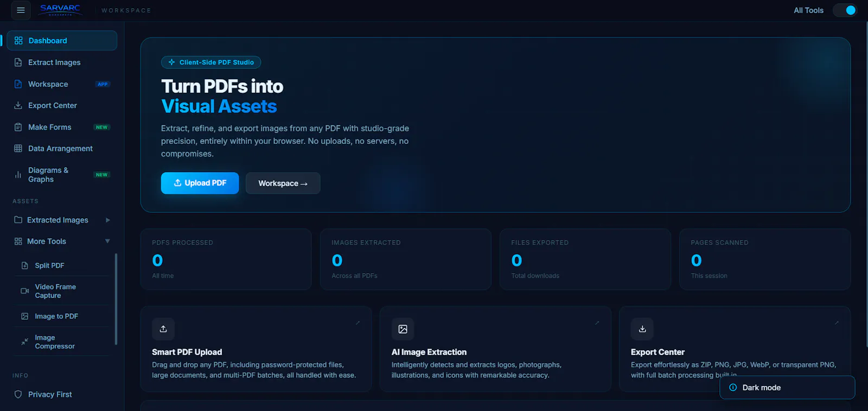Image resolution: width=868 pixels, height=411 pixels.
Task: Click the Workspace arrow button
Action: coord(283,183)
